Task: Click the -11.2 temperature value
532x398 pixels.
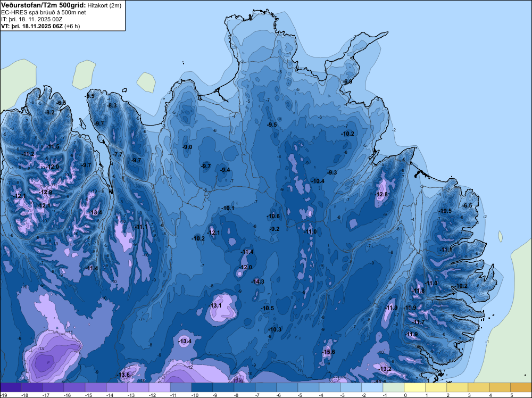Action: (x=28, y=154)
